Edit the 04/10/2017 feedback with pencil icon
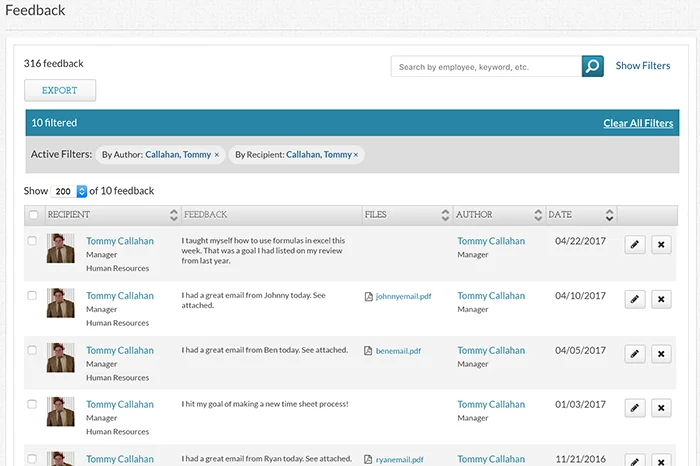The width and height of the screenshot is (700, 466). pyautogui.click(x=634, y=299)
